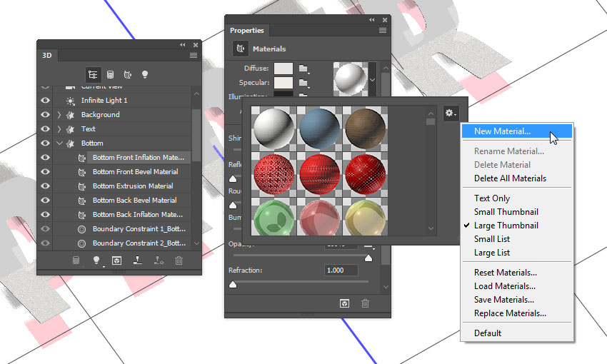Click the trash icon at Properties panel bottom
The width and height of the screenshot is (607, 364).
point(365,303)
